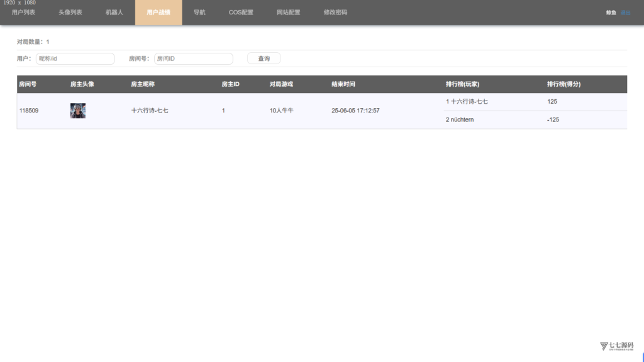The image size is (644, 362).
Task: Click the 房主头像 column header
Action: pos(82,84)
